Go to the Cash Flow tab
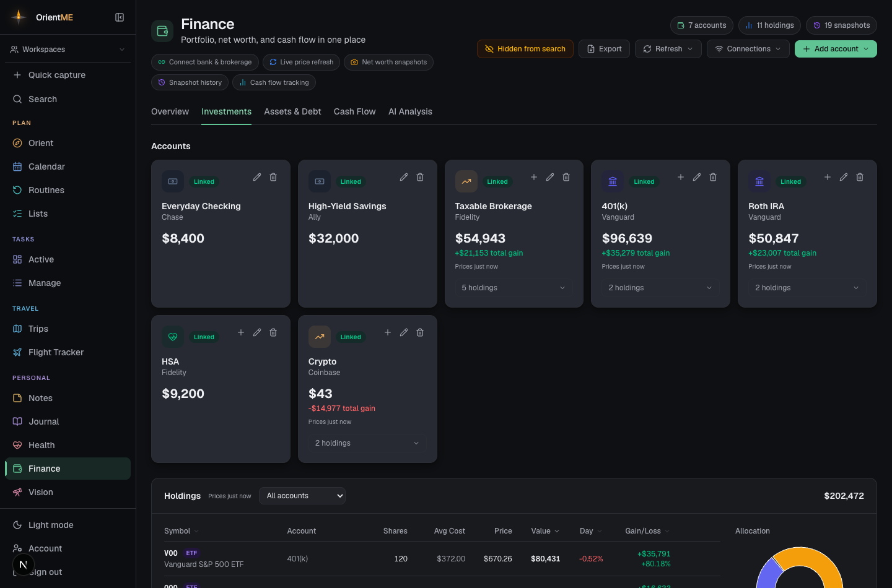Image resolution: width=892 pixels, height=588 pixels. click(x=354, y=112)
